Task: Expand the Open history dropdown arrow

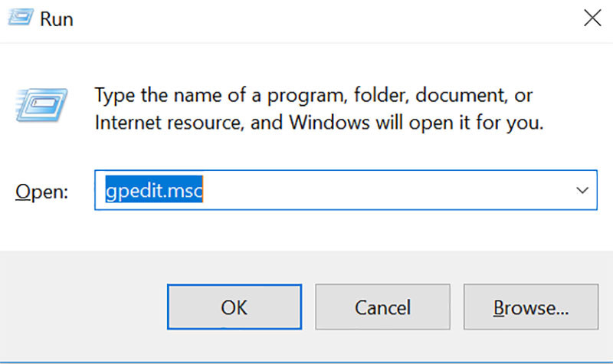Action: point(582,190)
